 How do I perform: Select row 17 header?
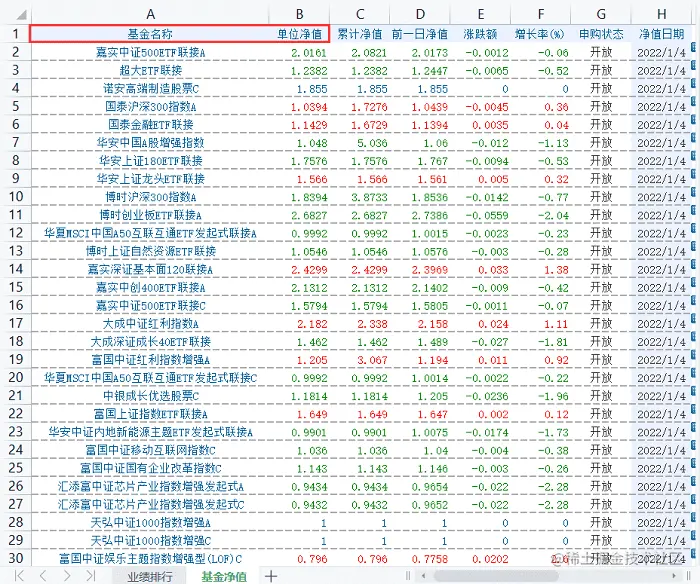[16, 323]
